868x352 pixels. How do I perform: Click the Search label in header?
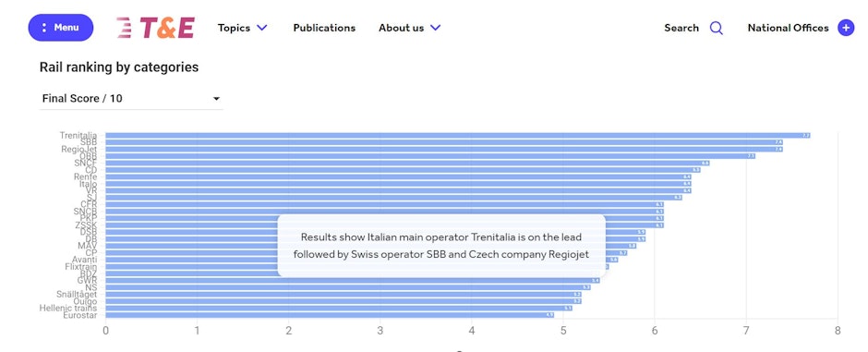[681, 28]
